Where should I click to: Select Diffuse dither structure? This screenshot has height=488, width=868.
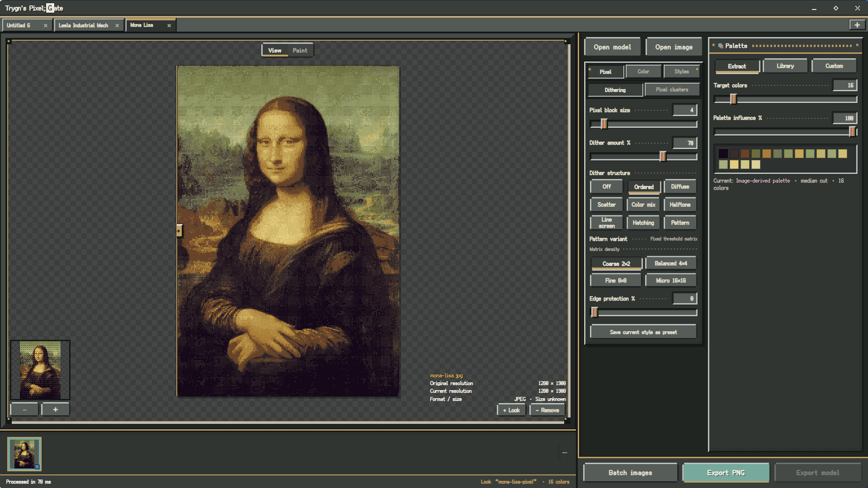click(x=680, y=187)
